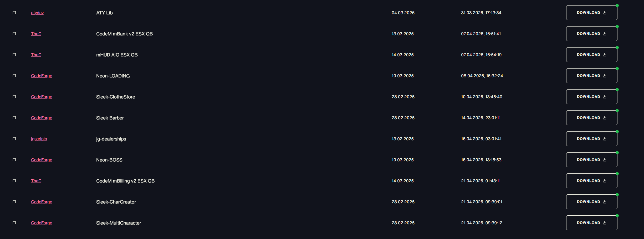
Task: Click download arrow icon for jg-dealerships
Action: tap(605, 139)
